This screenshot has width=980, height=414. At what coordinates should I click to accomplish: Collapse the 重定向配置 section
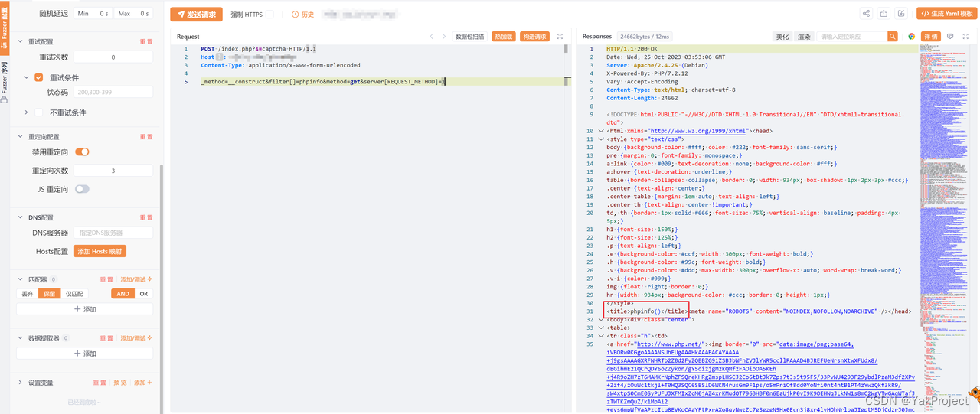click(x=21, y=137)
